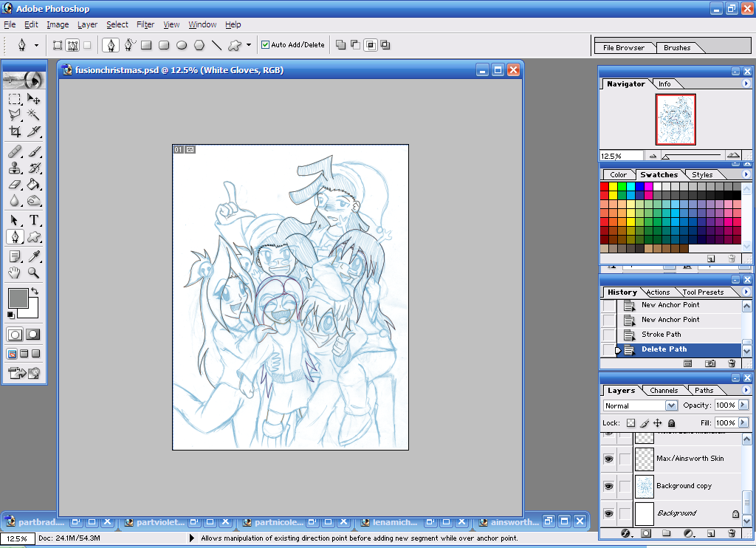Select the Zoom tool
This screenshot has width=756, height=548.
coord(34,273)
